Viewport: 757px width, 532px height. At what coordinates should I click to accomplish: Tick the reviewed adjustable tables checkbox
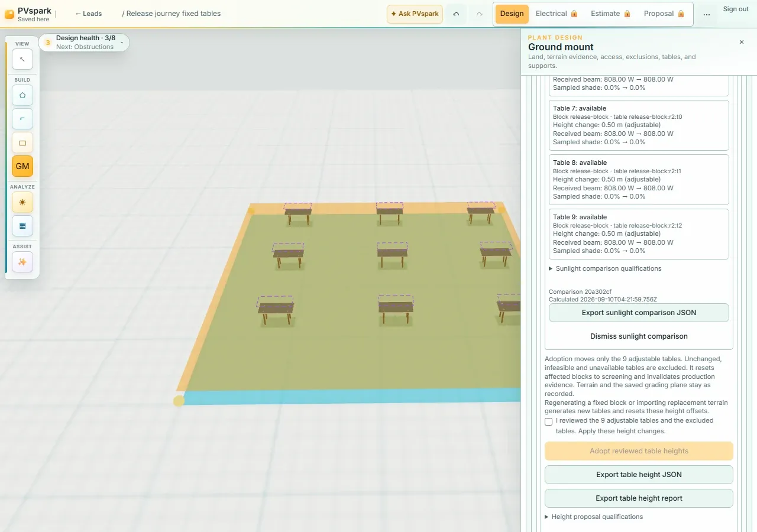click(x=548, y=421)
